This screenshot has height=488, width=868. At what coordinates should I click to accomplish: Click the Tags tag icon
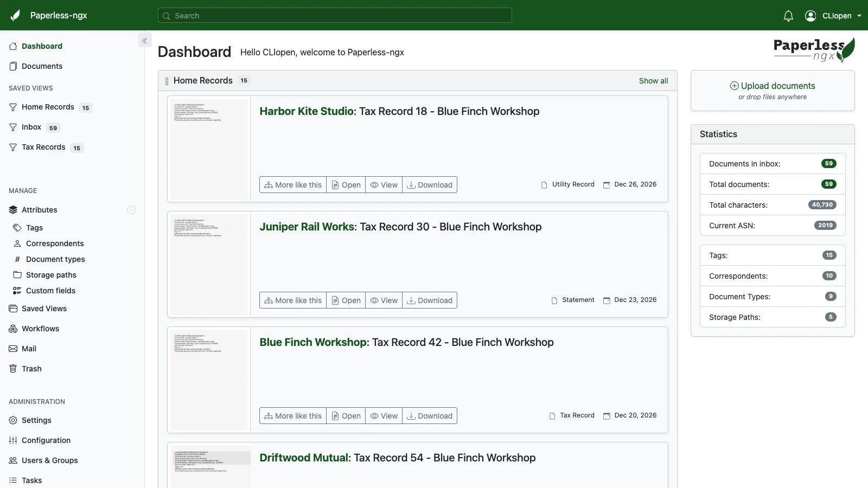tap(17, 228)
